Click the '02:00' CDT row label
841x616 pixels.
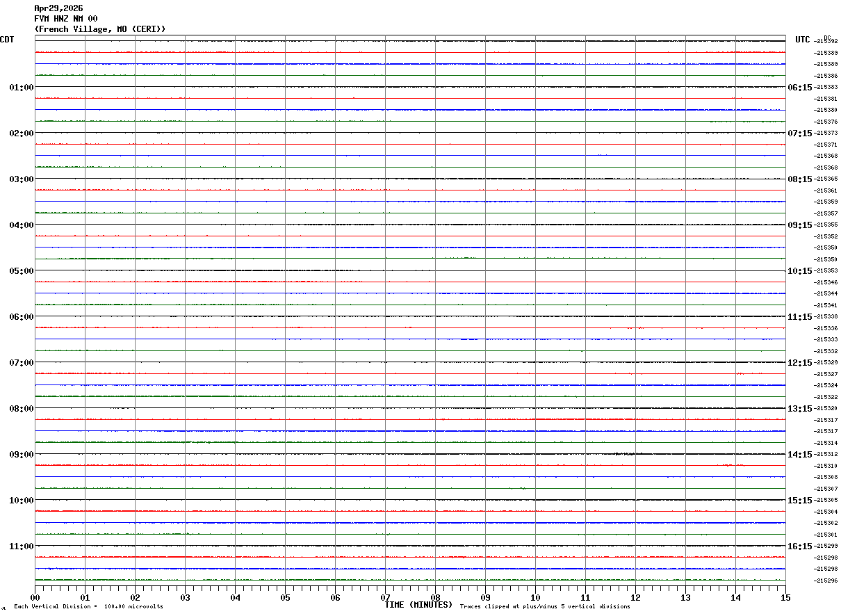(21, 133)
